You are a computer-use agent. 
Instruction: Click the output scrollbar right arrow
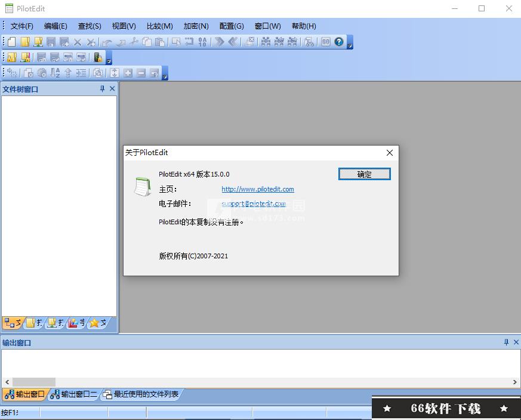click(x=514, y=382)
